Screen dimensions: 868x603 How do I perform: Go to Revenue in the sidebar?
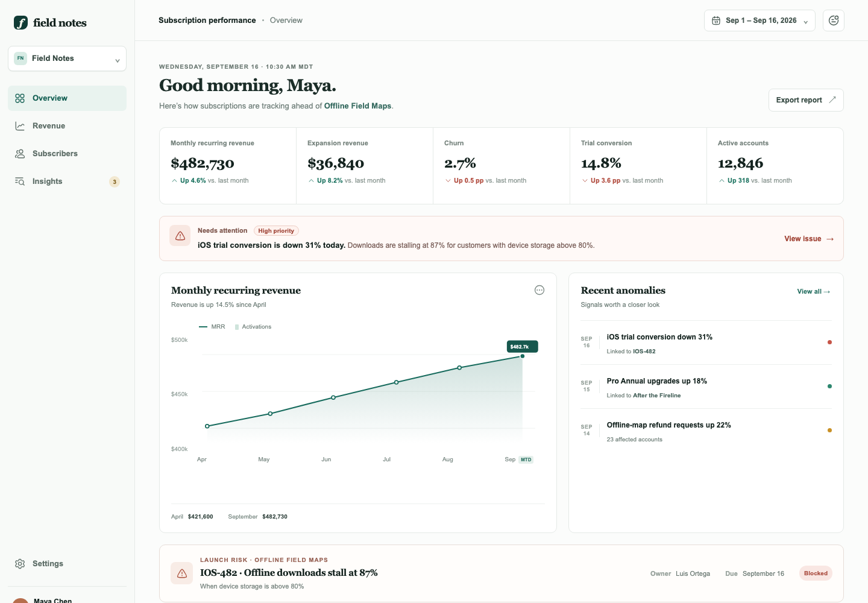67,126
